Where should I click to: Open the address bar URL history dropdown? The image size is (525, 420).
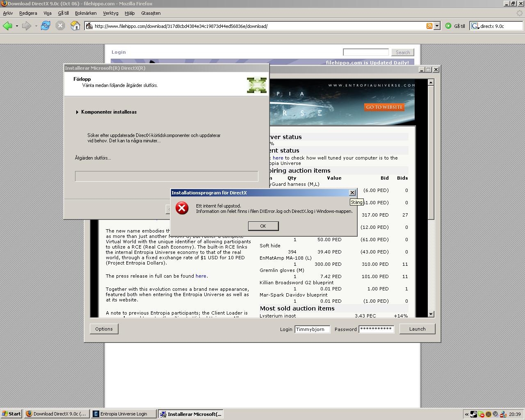[437, 26]
